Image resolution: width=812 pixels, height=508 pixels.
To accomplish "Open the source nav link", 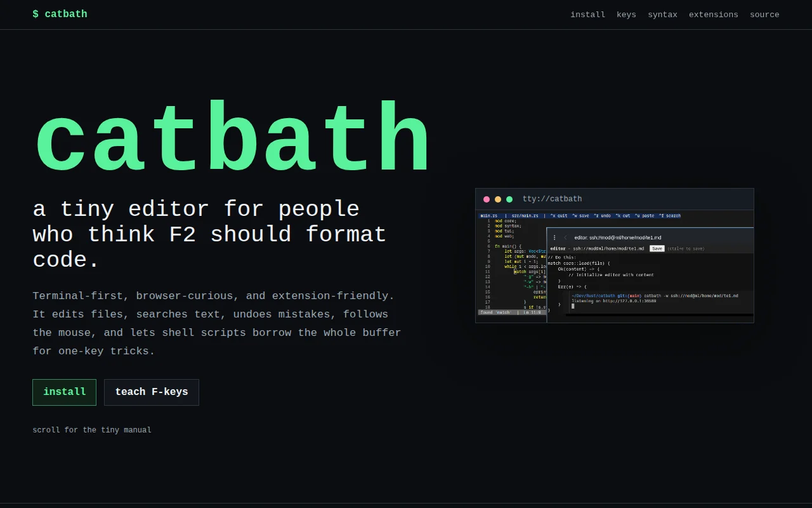I will pyautogui.click(x=764, y=15).
